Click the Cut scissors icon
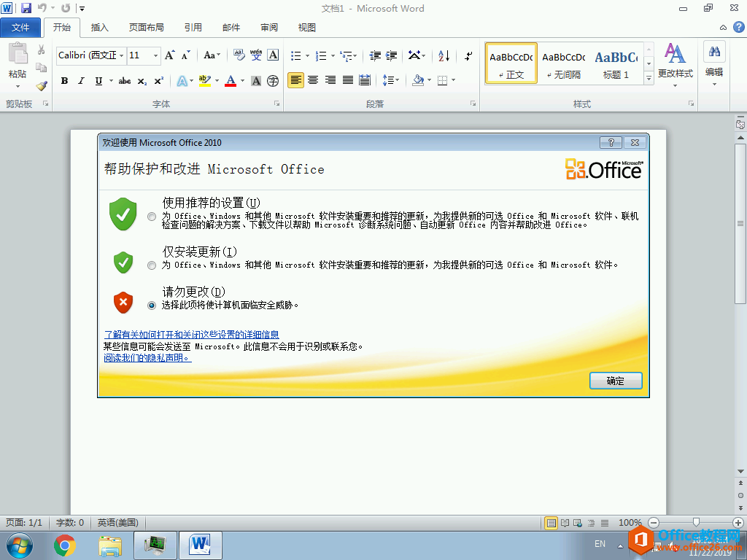 (42, 50)
